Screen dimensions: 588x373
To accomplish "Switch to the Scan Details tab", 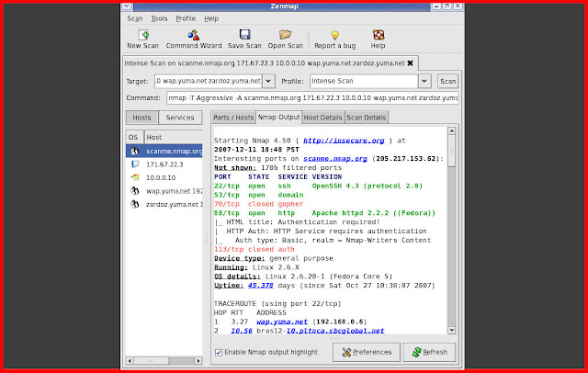I will (366, 118).
